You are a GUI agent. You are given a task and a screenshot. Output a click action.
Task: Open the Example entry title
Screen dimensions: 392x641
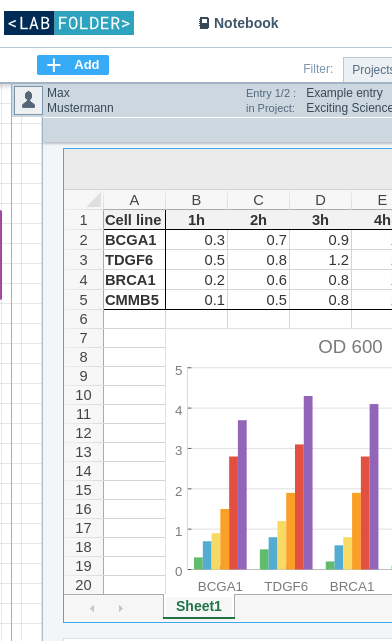point(345,93)
